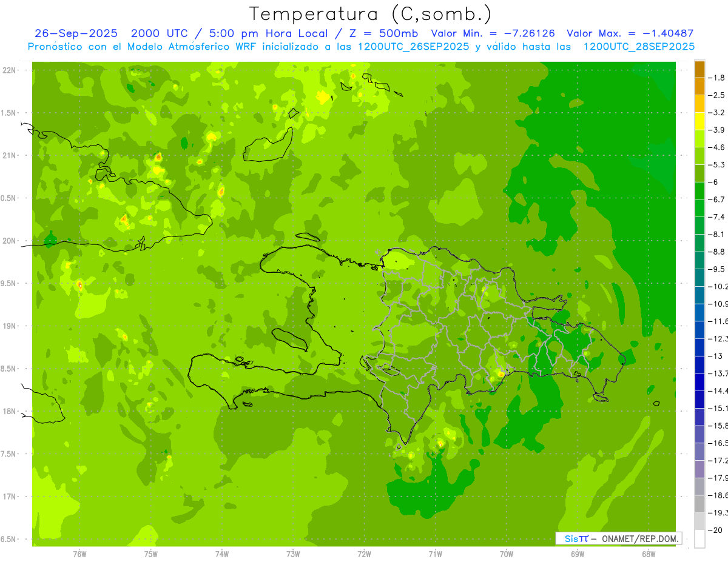Click the 1200UTC_28SEP2025 validity text

639,47
